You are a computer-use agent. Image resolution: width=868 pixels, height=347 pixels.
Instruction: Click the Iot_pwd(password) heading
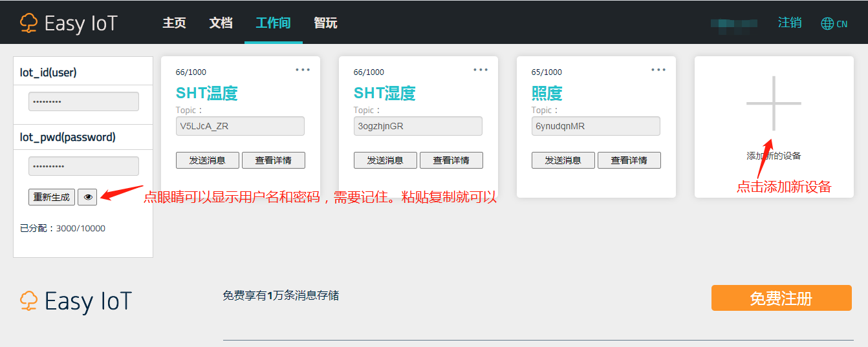pos(68,137)
